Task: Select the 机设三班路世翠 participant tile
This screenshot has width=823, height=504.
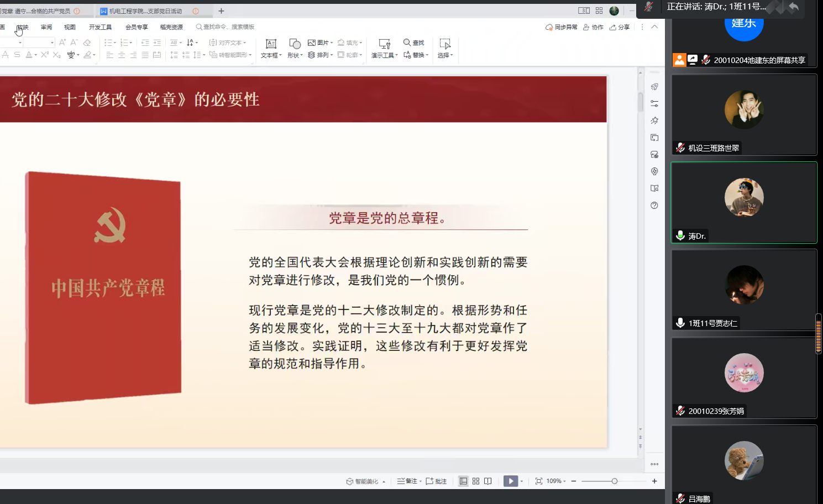Action: pyautogui.click(x=744, y=115)
